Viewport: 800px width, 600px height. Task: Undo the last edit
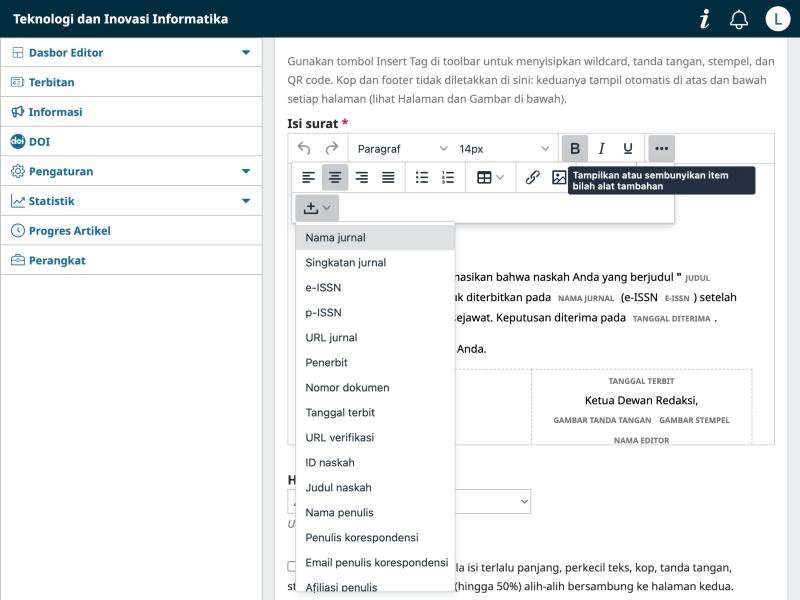pyautogui.click(x=304, y=148)
